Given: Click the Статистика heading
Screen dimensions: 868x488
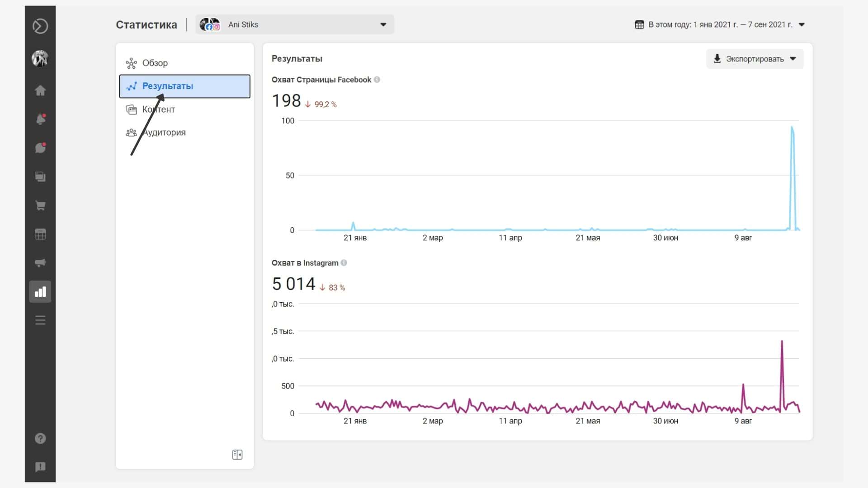Looking at the screenshot, I should (x=146, y=24).
